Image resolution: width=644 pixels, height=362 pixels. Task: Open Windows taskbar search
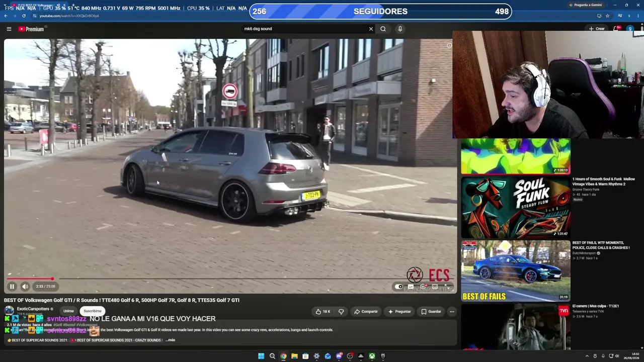272,356
